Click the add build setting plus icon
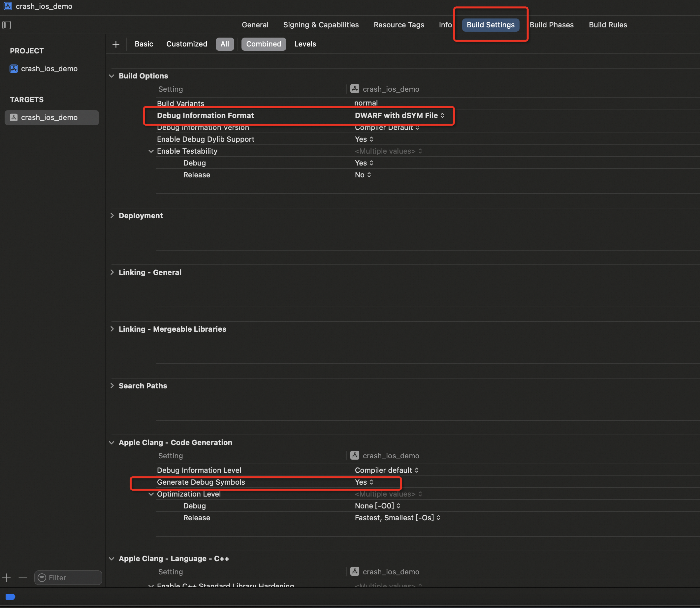The width and height of the screenshot is (700, 608). (116, 44)
